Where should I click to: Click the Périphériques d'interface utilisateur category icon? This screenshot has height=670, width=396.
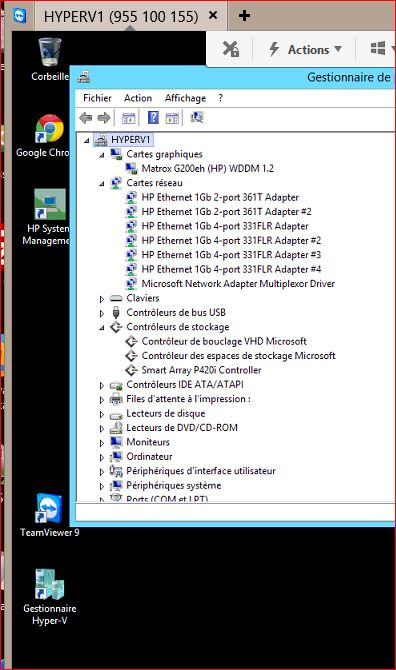(116, 470)
